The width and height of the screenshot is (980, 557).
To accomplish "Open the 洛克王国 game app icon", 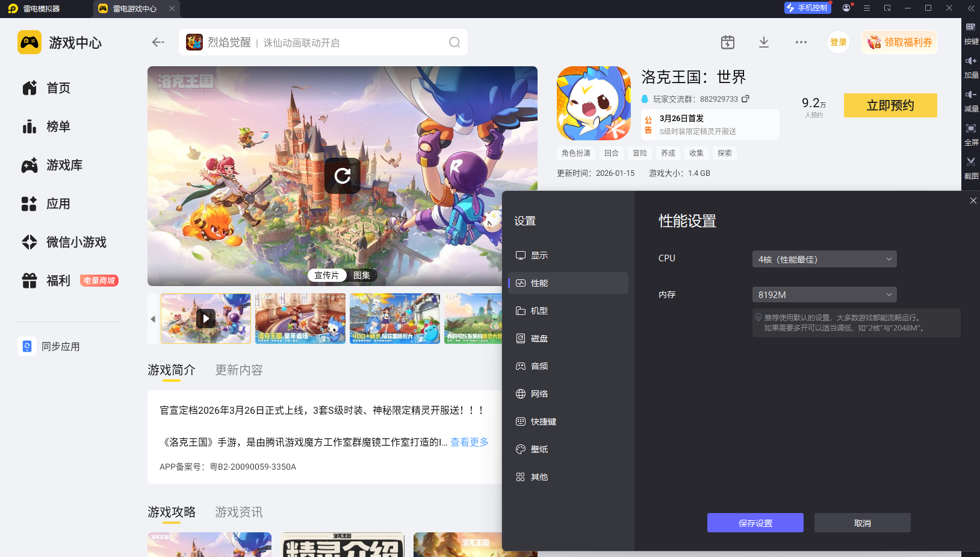I will point(594,103).
